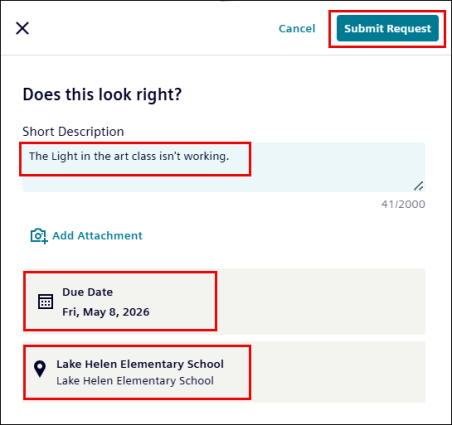Click the location pin icon
The image size is (452, 425).
(x=40, y=369)
